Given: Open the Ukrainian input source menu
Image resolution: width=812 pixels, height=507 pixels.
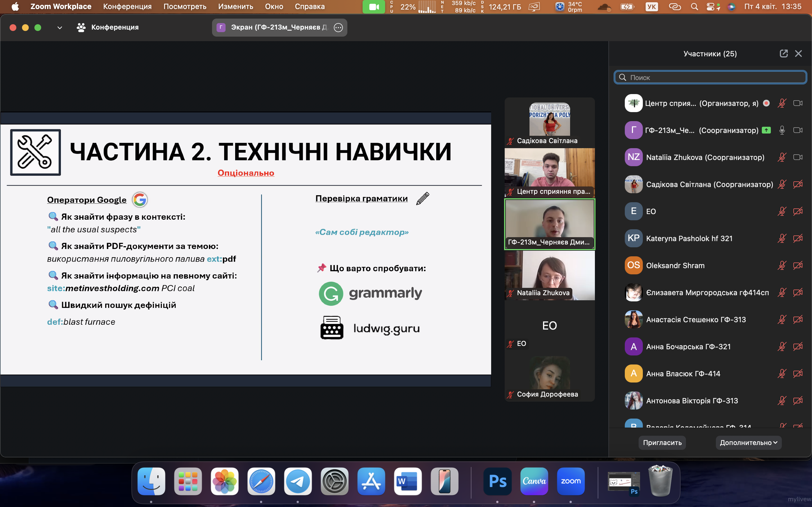Looking at the screenshot, I should pyautogui.click(x=652, y=7).
